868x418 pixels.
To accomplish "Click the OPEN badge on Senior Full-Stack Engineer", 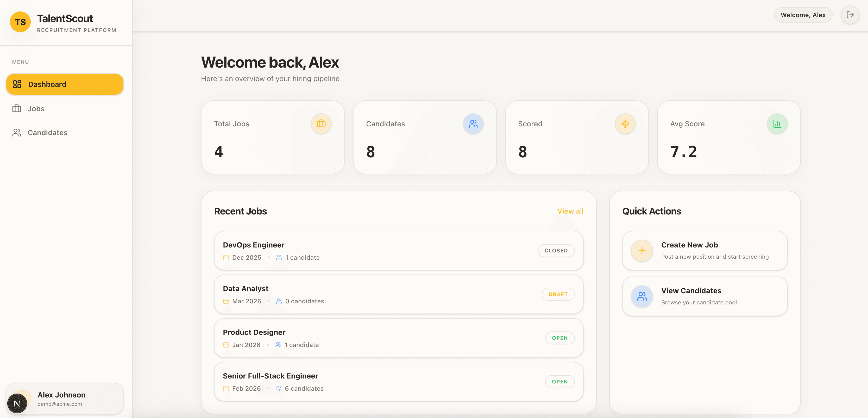I will point(560,382).
